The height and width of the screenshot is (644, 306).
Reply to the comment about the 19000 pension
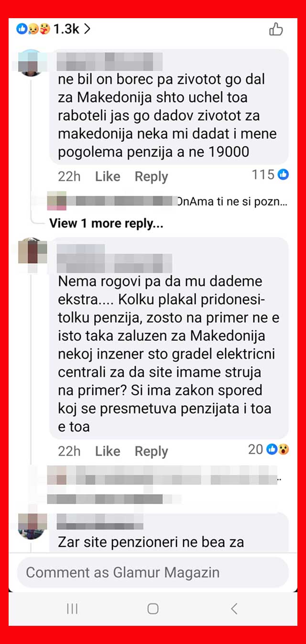pos(151,176)
